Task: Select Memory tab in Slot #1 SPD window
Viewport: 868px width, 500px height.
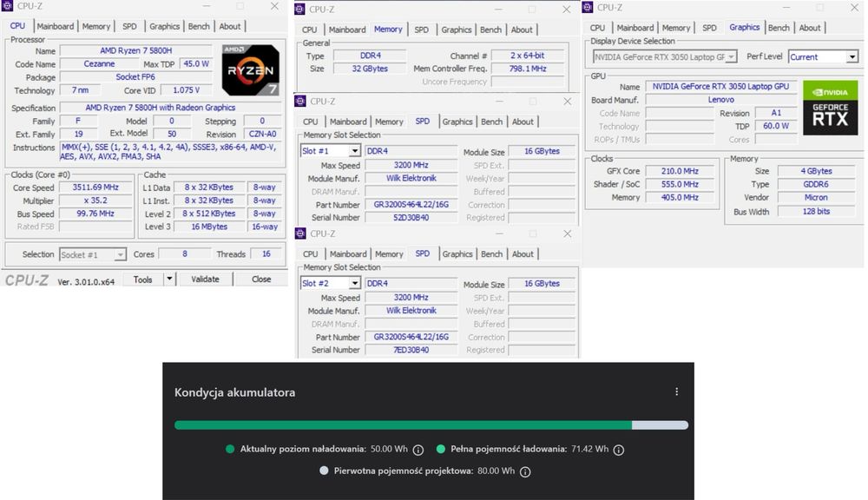Action: 389,122
